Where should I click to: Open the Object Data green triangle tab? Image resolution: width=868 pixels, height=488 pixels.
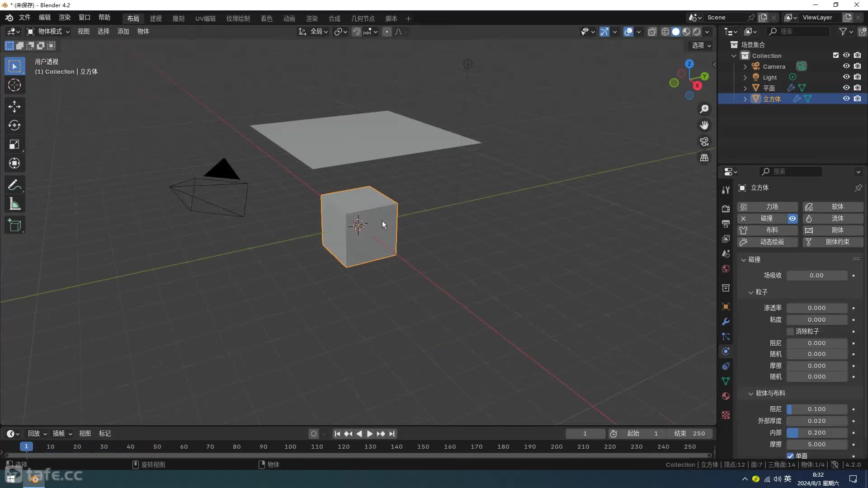coord(726,381)
